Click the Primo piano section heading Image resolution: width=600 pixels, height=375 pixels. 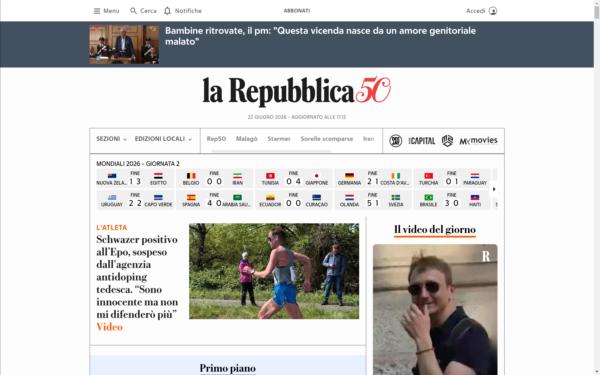coord(227,368)
